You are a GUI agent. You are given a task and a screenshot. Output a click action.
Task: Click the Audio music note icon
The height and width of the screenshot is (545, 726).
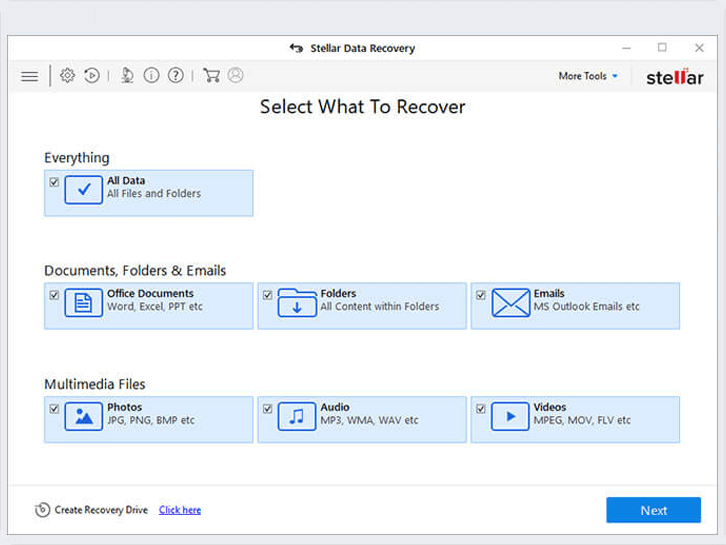[297, 416]
